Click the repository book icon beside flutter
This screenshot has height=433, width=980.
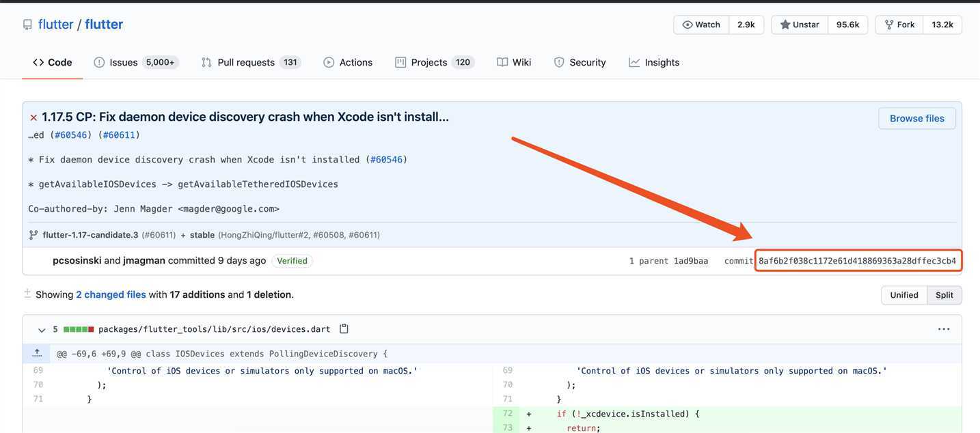pos(27,25)
